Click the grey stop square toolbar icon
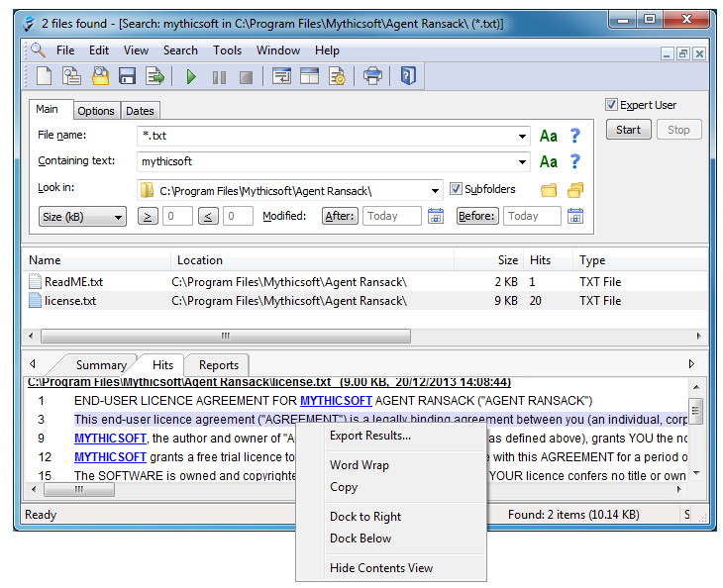This screenshot has width=723, height=588. 247,77
